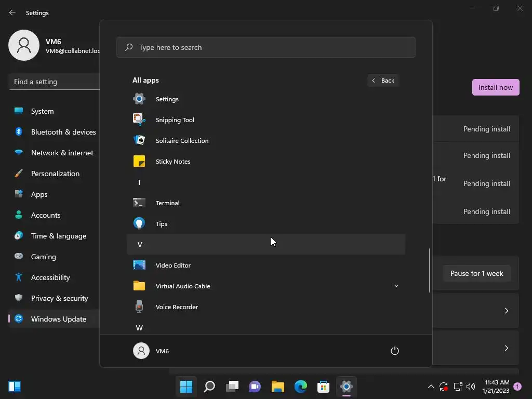Click volume speaker icon in tray
This screenshot has height=399, width=532.
point(471,387)
